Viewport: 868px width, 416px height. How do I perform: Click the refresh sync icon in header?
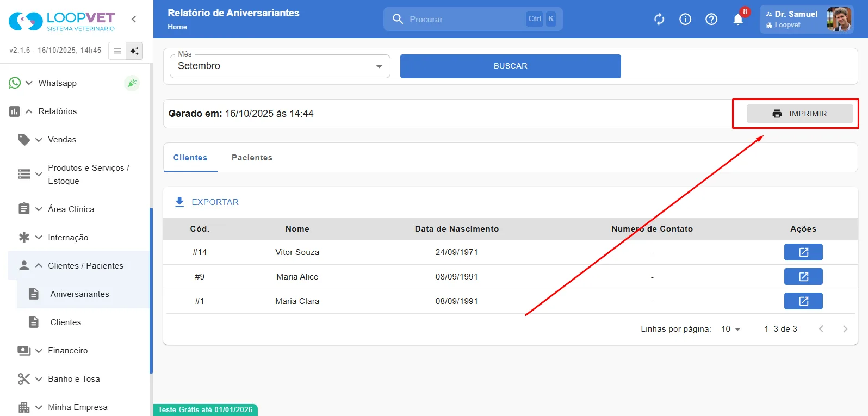click(x=659, y=20)
